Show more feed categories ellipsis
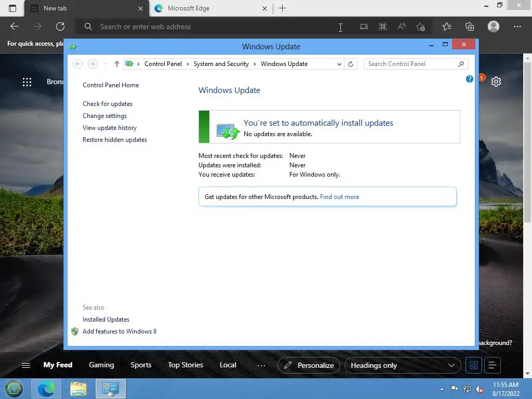This screenshot has height=399, width=532. click(x=261, y=365)
